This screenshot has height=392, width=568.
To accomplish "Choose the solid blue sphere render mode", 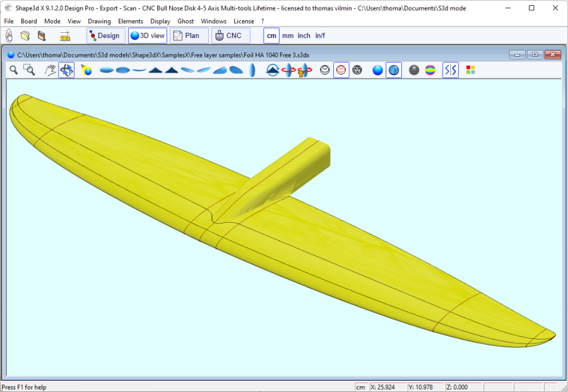I will (x=377, y=70).
